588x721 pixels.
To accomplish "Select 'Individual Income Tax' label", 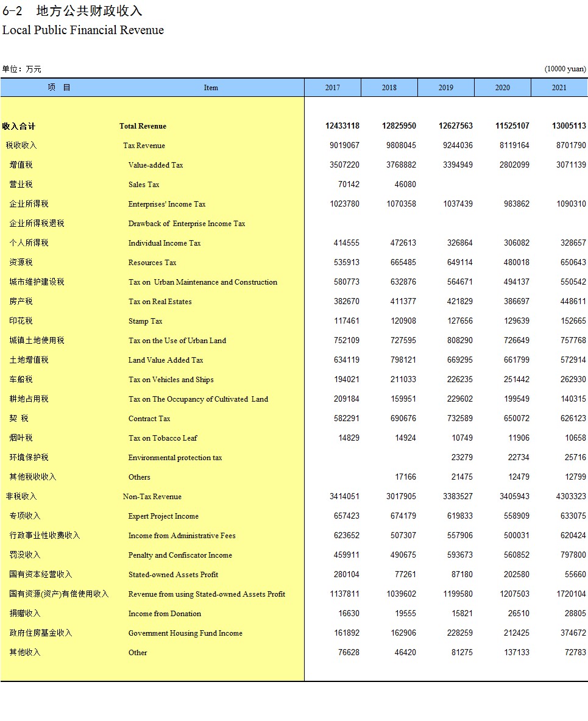I will pyautogui.click(x=165, y=243).
